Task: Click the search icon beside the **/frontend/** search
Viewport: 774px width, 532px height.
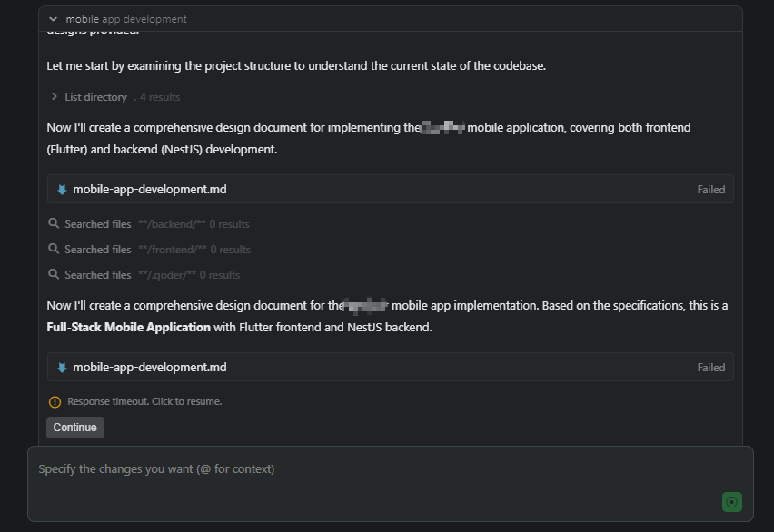Action: [x=55, y=250]
